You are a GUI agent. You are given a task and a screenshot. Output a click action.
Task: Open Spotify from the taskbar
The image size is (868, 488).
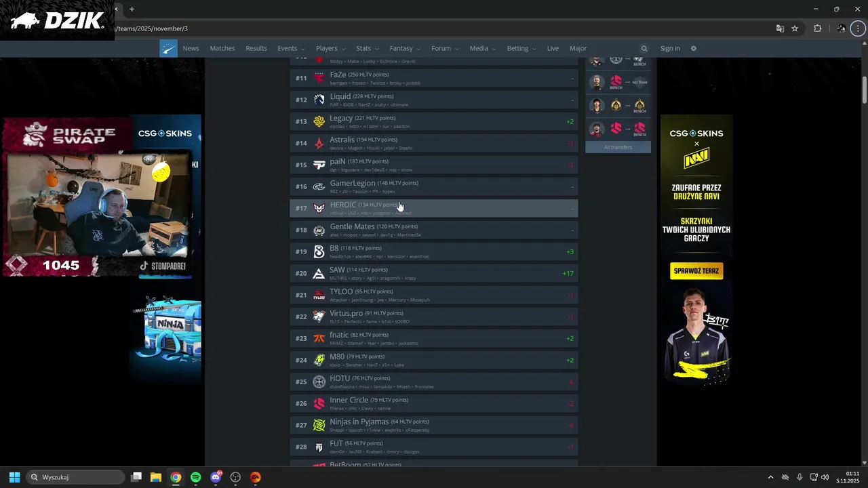coord(195,477)
